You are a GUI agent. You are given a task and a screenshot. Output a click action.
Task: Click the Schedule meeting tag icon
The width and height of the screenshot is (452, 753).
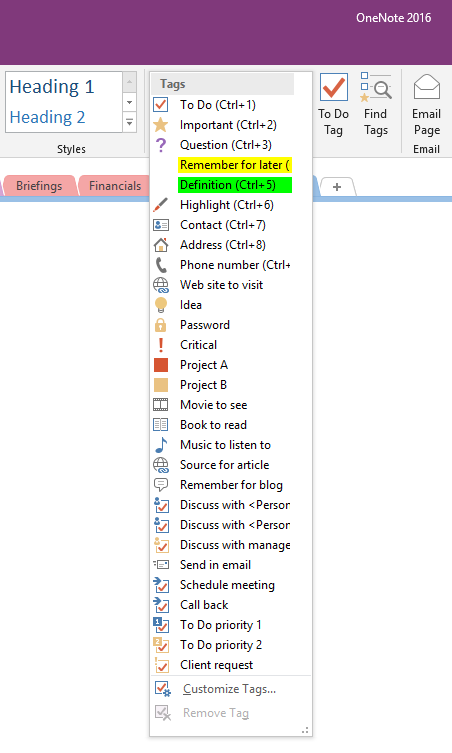pyautogui.click(x=160, y=585)
